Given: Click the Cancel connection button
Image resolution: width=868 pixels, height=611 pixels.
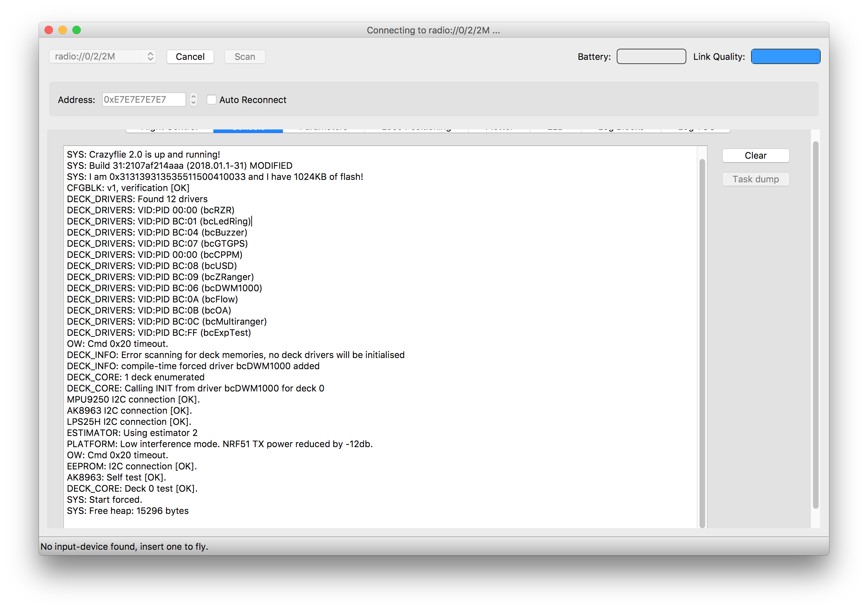Looking at the screenshot, I should (x=190, y=57).
